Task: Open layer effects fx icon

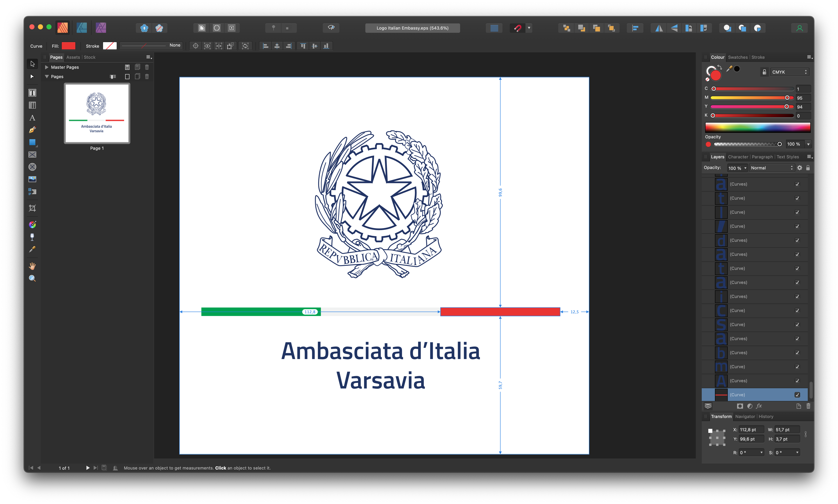Action: [x=759, y=406]
